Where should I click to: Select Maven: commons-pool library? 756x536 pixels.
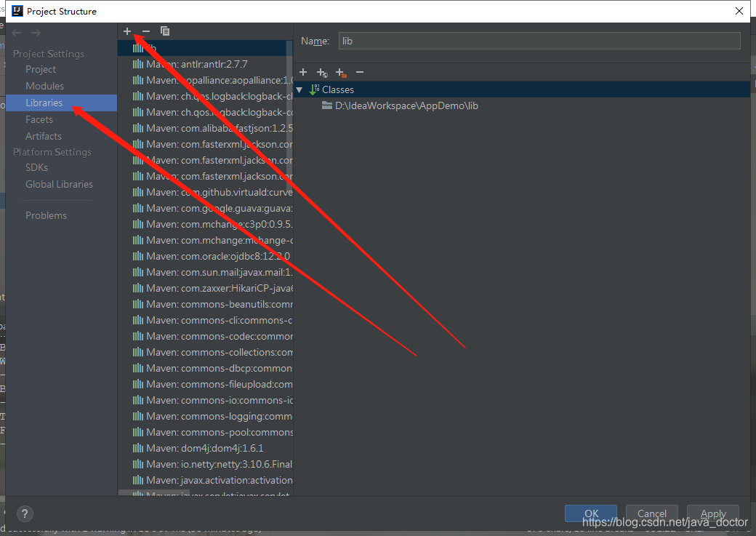(206, 432)
